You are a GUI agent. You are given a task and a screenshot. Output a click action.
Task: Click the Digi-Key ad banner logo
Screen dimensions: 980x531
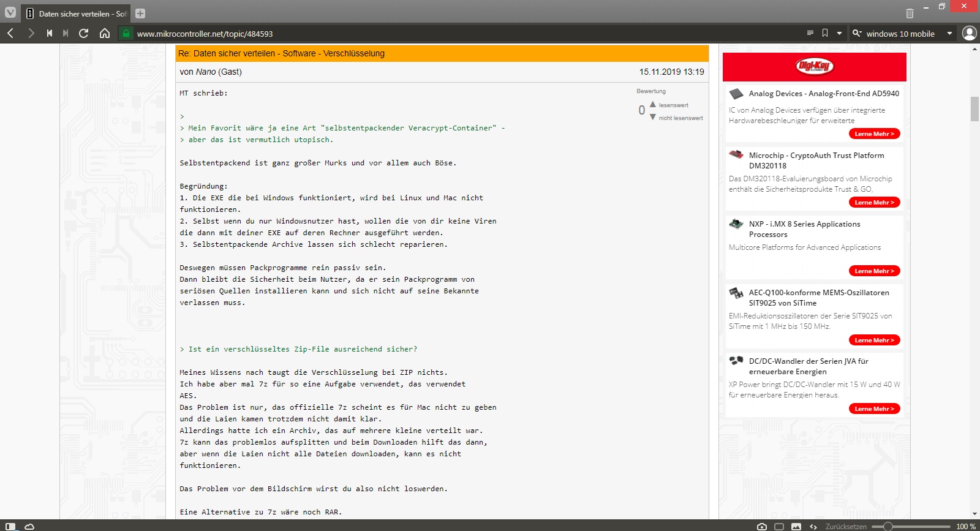pyautogui.click(x=814, y=66)
